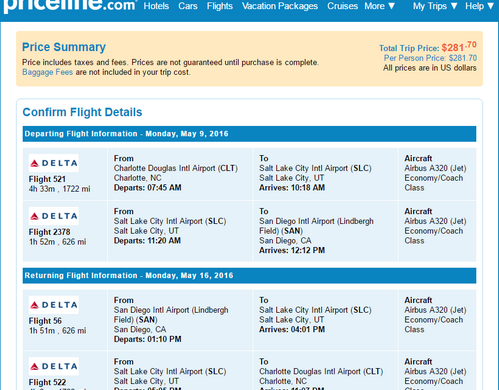Screen dimensions: 499x390
Task: Click the Confirm Flight Details heading
Action: pos(82,112)
